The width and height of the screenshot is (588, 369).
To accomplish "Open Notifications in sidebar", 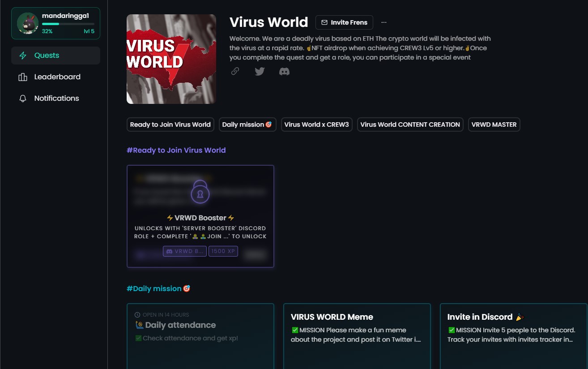I will coord(55,99).
